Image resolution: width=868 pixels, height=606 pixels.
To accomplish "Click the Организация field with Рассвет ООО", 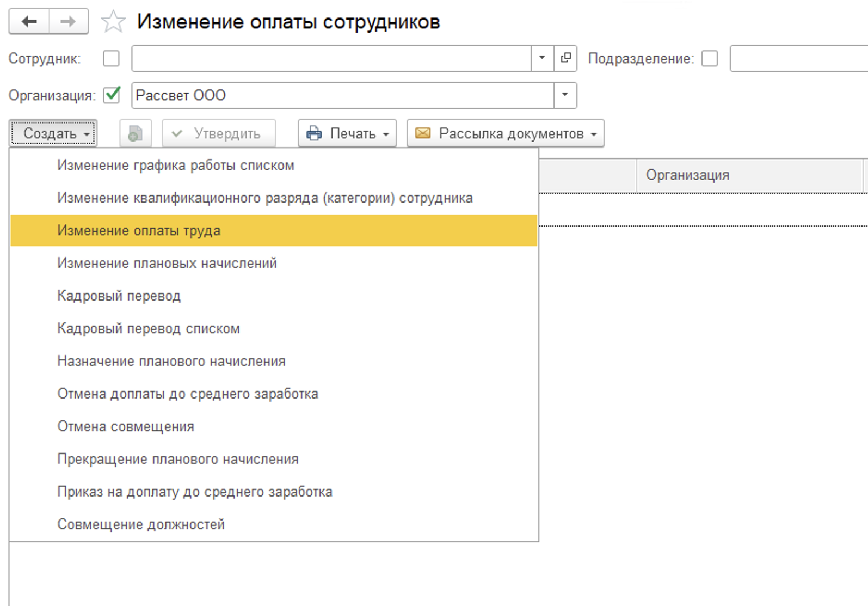I will point(343,95).
